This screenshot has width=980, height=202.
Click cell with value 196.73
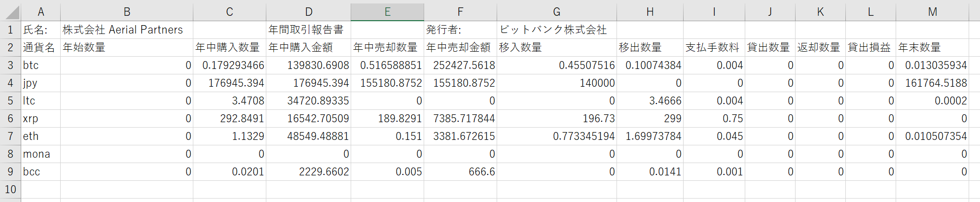pos(556,119)
